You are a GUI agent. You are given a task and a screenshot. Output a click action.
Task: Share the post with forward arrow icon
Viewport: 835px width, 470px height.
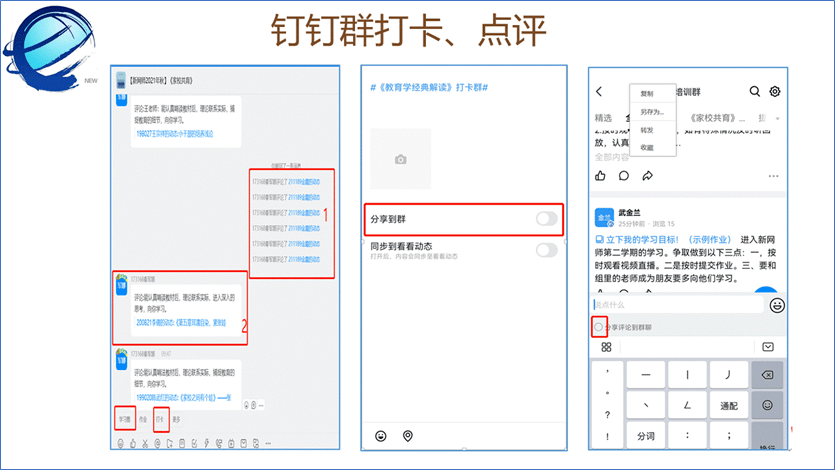[648, 176]
